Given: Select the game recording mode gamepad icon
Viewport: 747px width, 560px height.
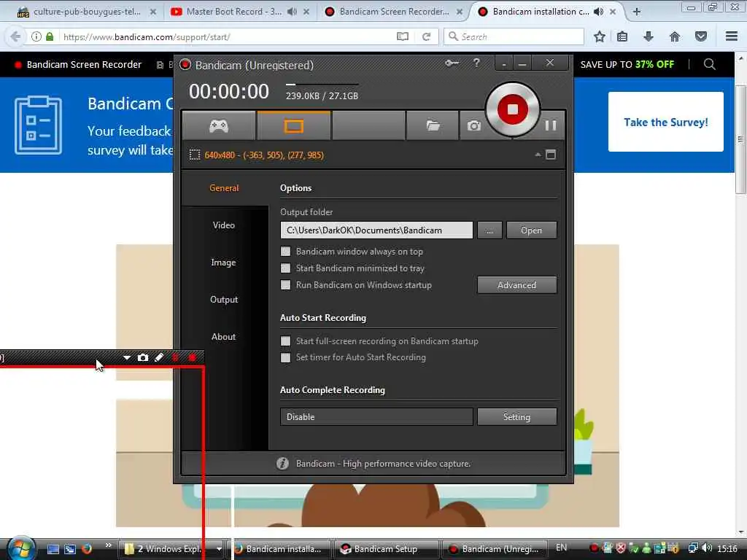Looking at the screenshot, I should point(219,125).
